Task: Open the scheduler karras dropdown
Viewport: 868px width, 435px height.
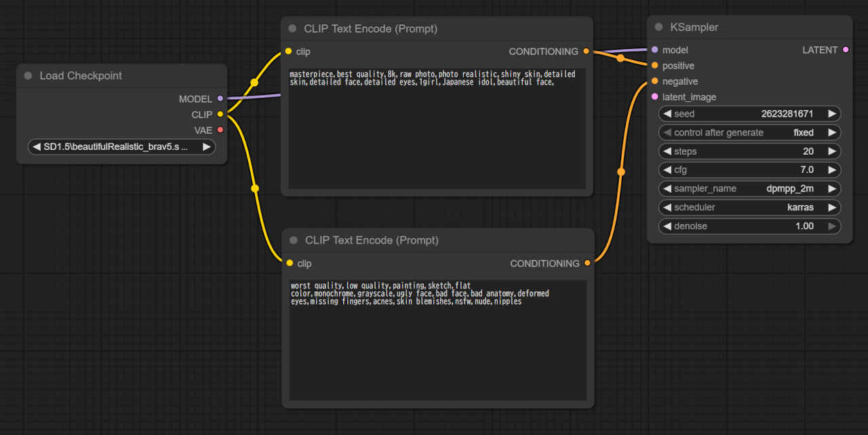Action: (x=749, y=207)
